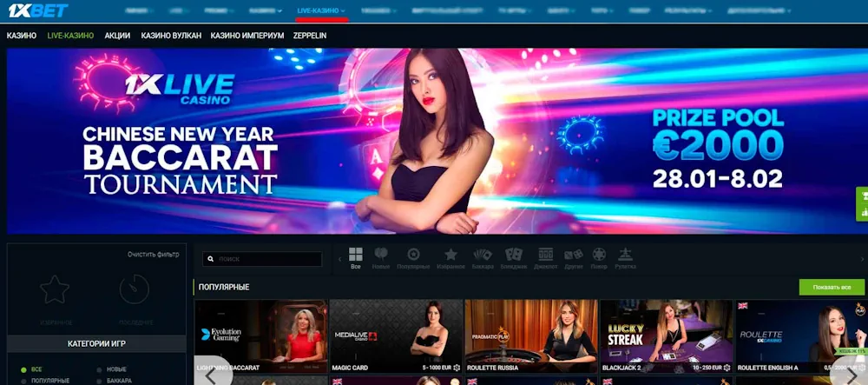Switch to the Казино Вулкан tab
The width and height of the screenshot is (868, 385).
[x=171, y=35]
